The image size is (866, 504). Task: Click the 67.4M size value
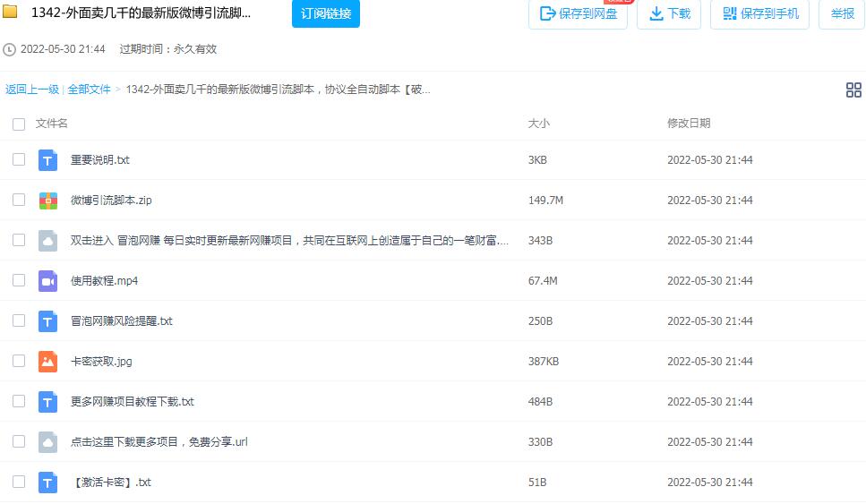point(543,281)
